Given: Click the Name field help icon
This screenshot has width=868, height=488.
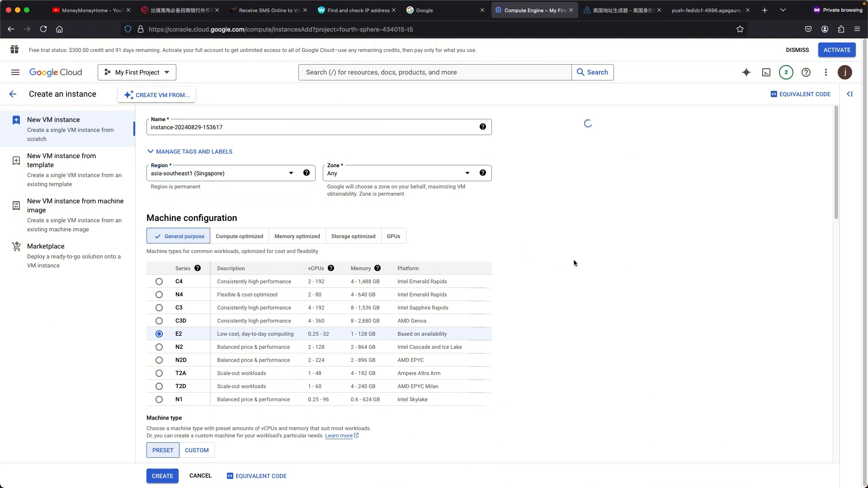Looking at the screenshot, I should [483, 127].
